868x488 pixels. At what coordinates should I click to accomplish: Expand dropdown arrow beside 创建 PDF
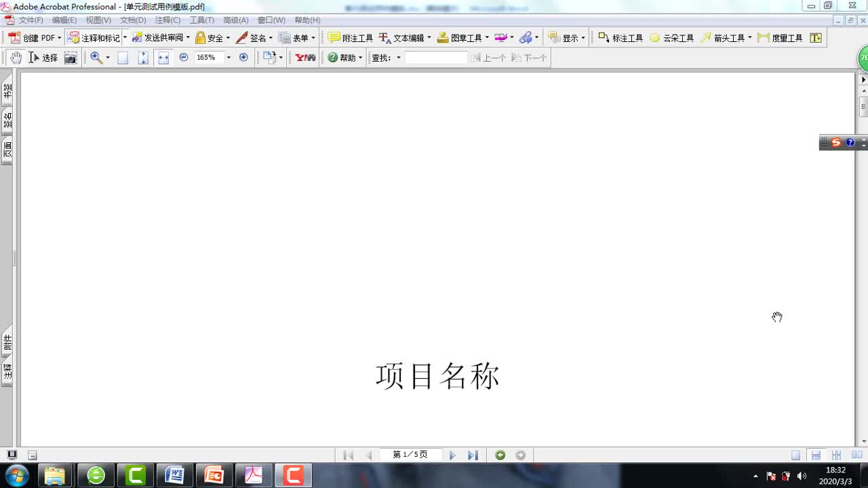59,38
